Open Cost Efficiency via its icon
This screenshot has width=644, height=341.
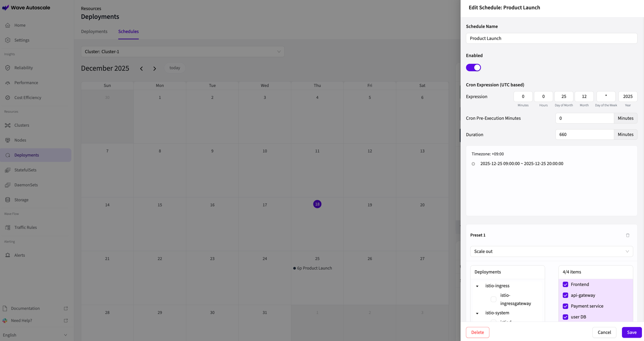tap(8, 98)
